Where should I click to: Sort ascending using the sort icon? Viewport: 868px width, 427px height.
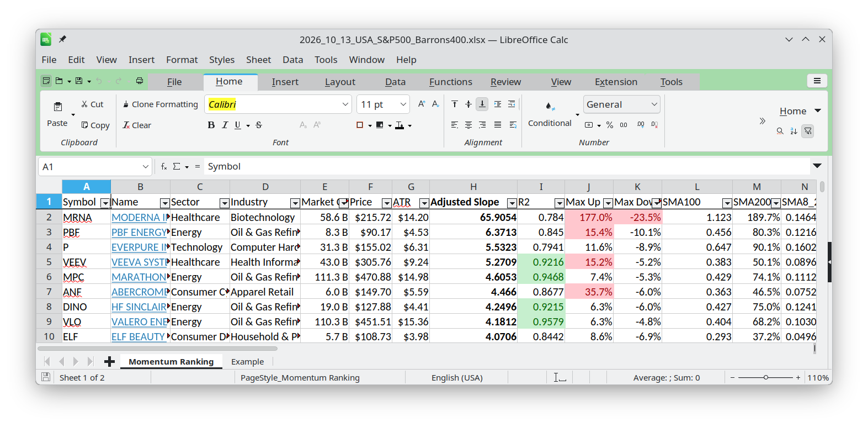[x=794, y=131]
